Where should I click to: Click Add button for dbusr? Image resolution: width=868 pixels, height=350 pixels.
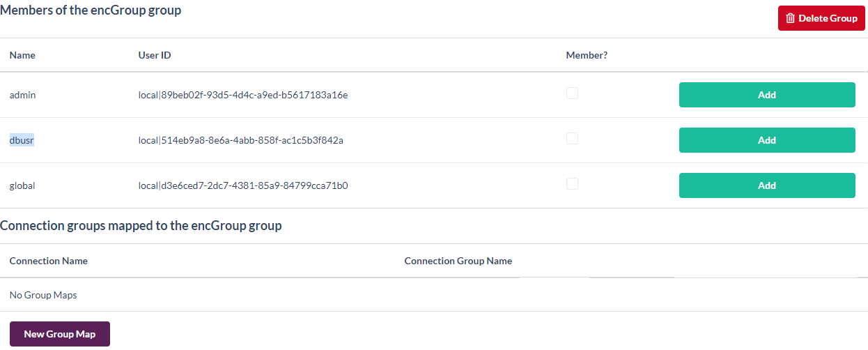[766, 140]
